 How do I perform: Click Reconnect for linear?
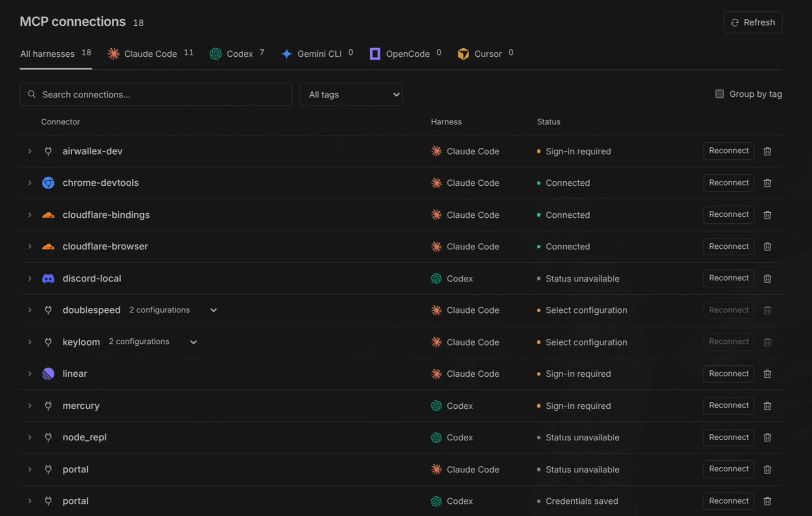pyautogui.click(x=728, y=374)
